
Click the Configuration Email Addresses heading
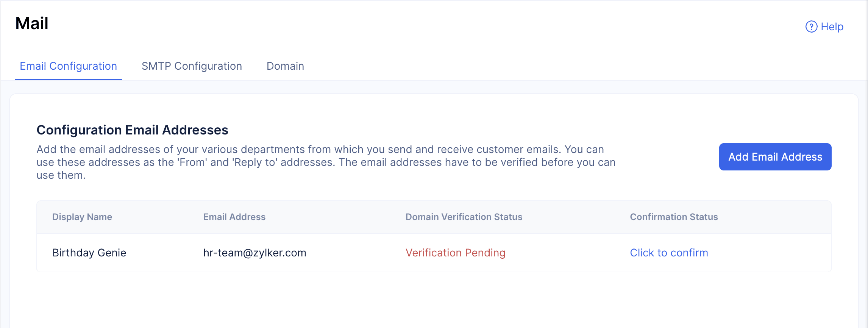pos(132,130)
